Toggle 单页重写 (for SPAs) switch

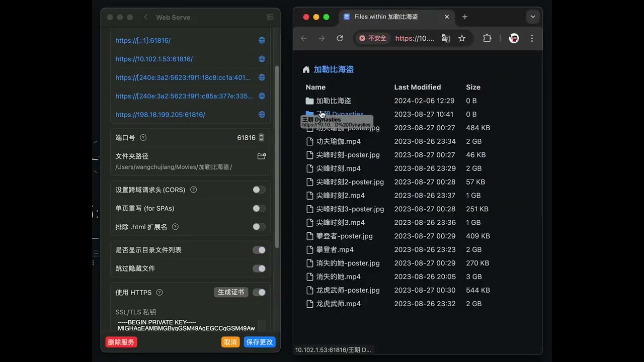(259, 208)
